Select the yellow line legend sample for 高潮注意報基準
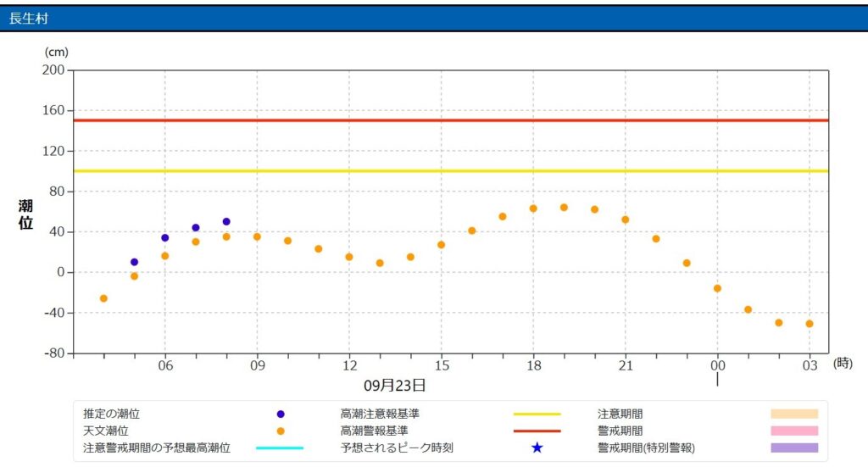Viewport: 868px width, 467px height. pos(537,414)
